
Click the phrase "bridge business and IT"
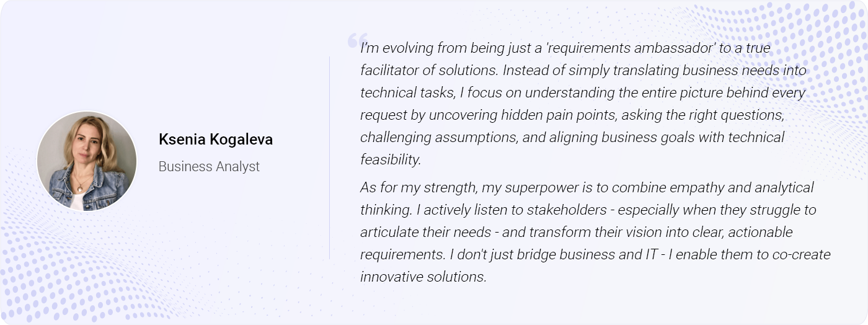590,254
